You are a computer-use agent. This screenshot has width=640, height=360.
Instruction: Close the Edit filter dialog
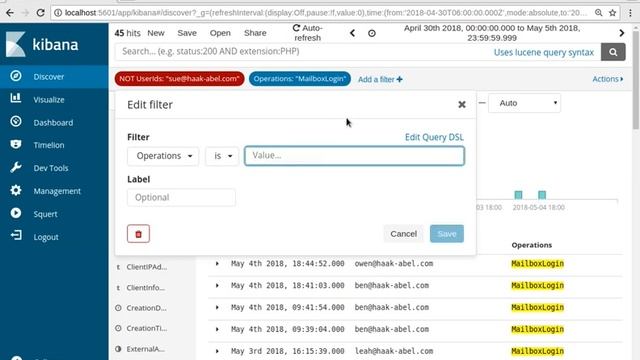(x=462, y=104)
